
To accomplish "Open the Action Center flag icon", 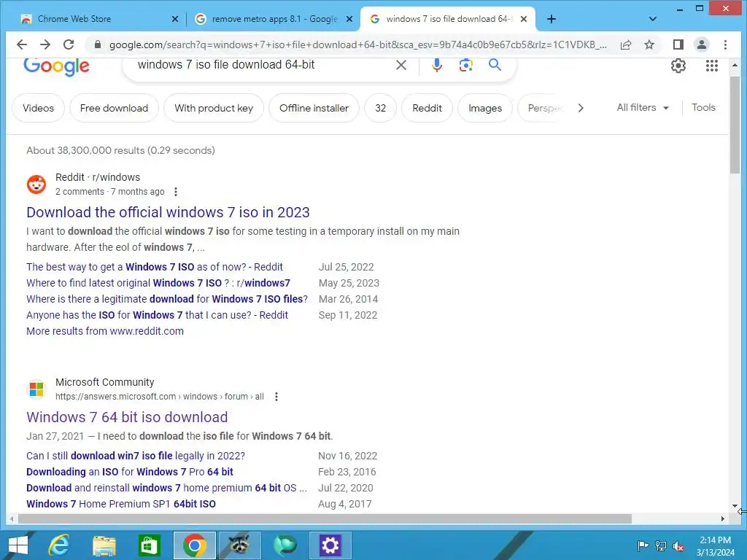I will click(643, 545).
